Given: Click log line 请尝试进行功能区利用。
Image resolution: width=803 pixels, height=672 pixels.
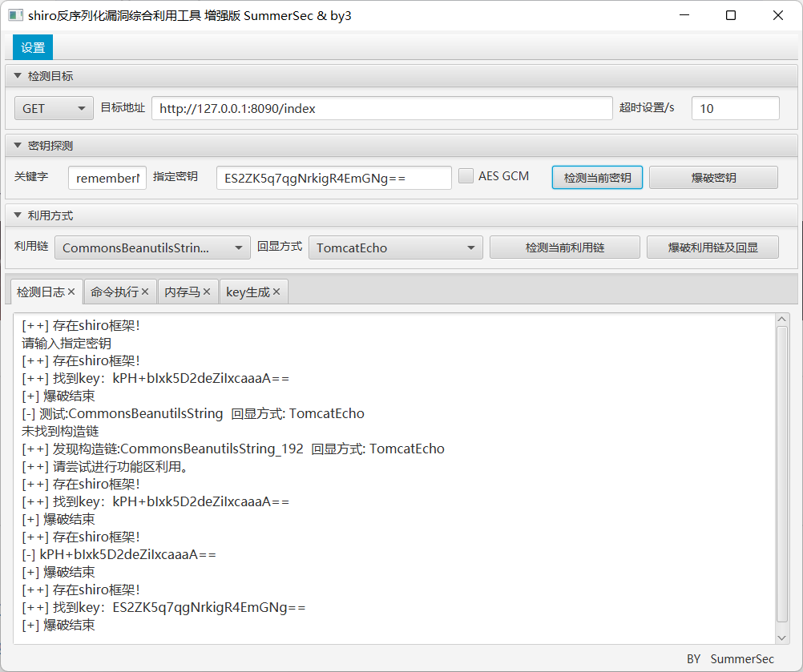Looking at the screenshot, I should click(x=105, y=467).
